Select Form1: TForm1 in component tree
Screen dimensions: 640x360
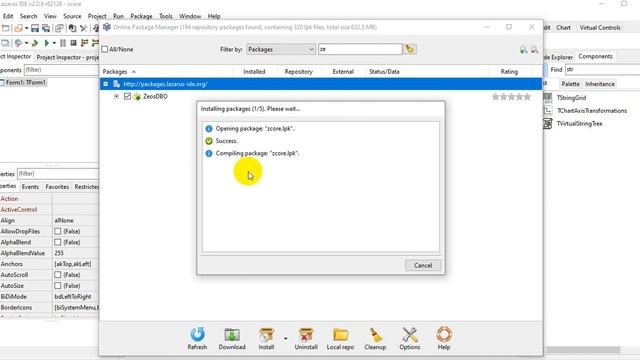tap(26, 82)
